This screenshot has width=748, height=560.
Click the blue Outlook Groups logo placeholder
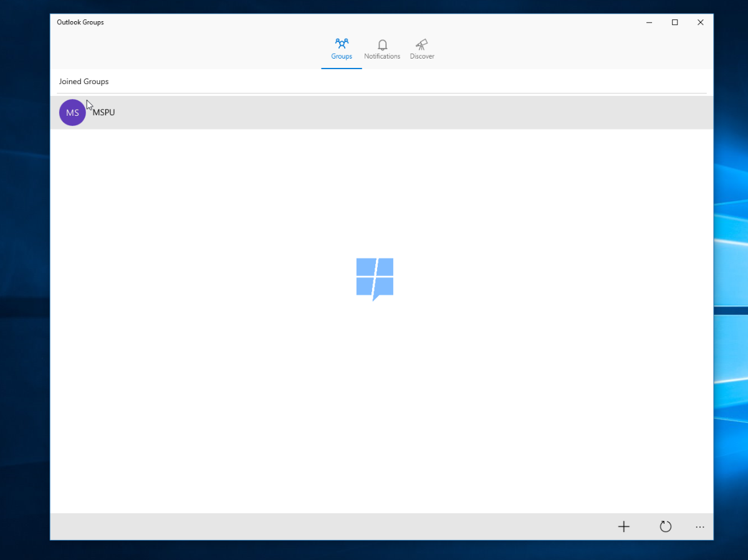(375, 279)
